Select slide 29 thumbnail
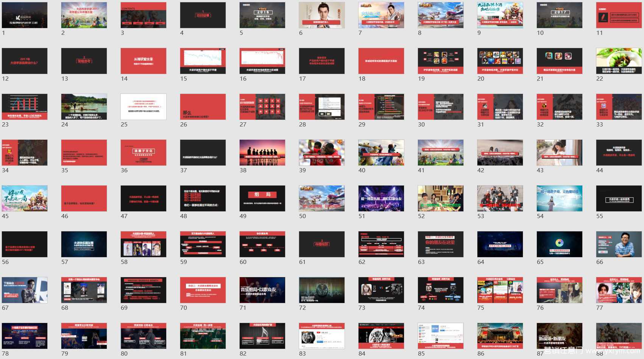 tap(381, 107)
